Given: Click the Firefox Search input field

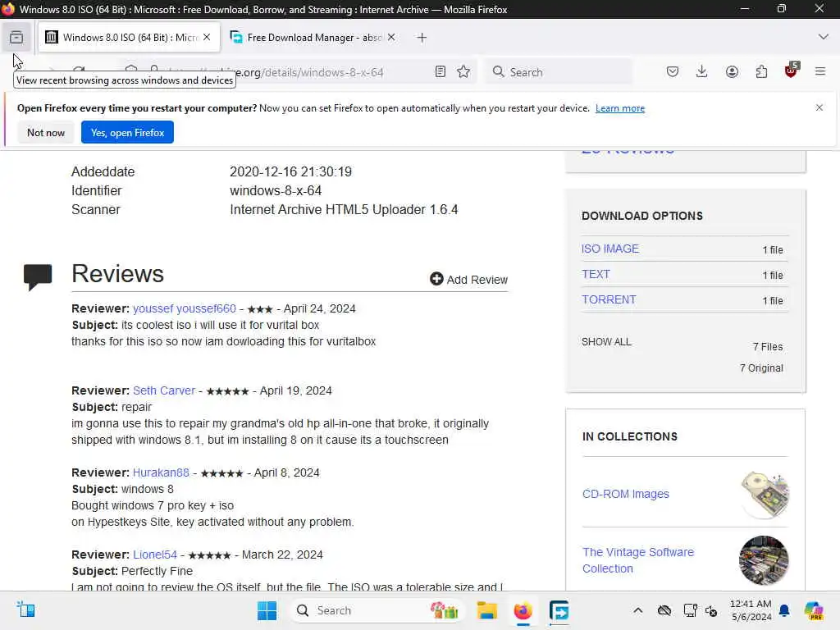Looking at the screenshot, I should pos(558,72).
